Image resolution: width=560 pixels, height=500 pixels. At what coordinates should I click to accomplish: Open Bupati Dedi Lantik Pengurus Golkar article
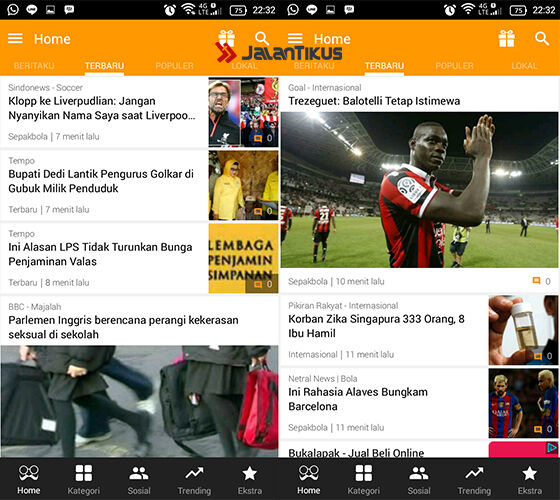(101, 181)
